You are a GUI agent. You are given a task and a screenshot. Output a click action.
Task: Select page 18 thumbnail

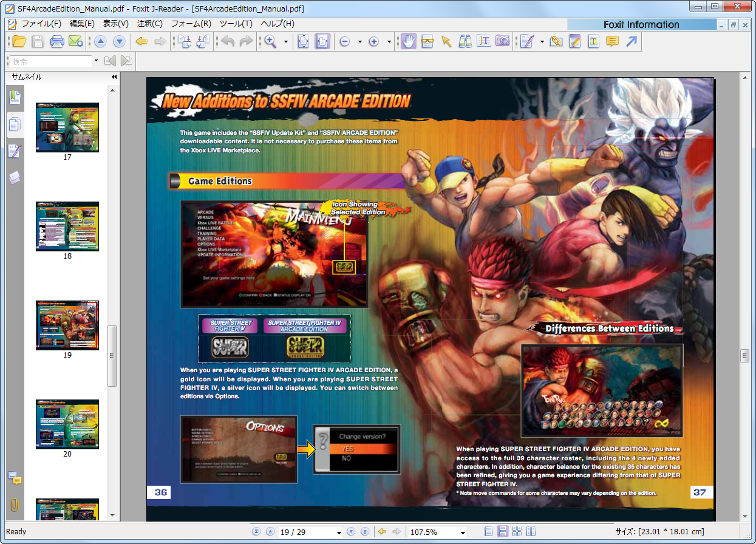pos(67,226)
